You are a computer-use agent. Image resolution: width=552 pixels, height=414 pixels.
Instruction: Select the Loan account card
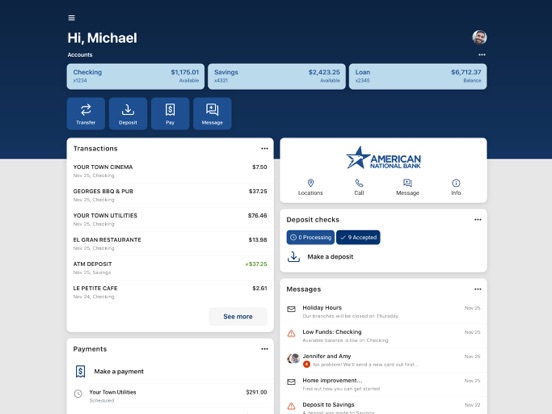tap(418, 76)
